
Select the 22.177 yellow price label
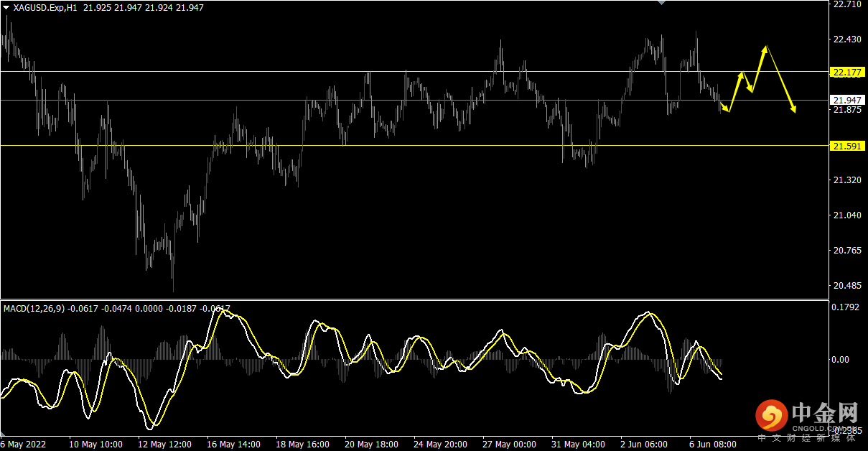click(x=846, y=72)
